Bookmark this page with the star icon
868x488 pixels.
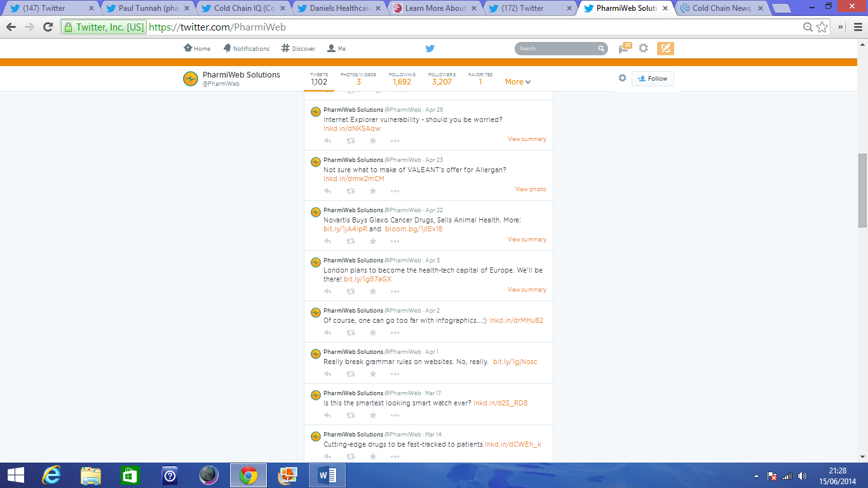822,27
